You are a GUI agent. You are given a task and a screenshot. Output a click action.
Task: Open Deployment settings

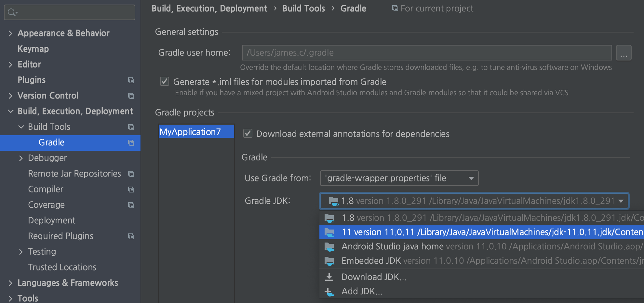[51, 220]
